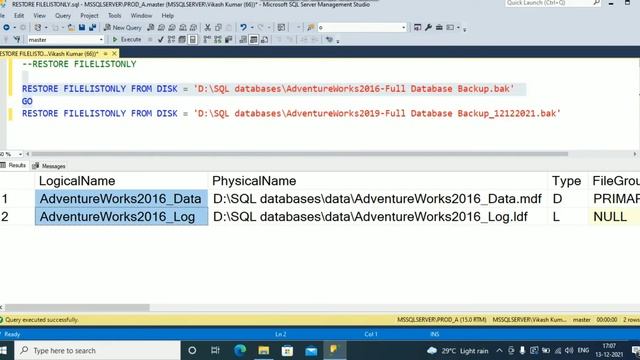
Task: Open the Edit menu
Action: click(19, 16)
